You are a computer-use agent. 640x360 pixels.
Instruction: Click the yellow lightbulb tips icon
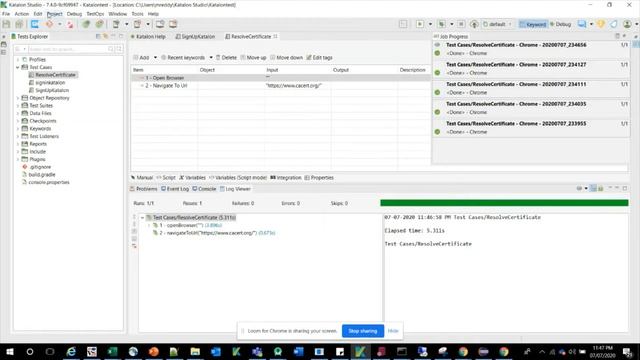click(601, 24)
